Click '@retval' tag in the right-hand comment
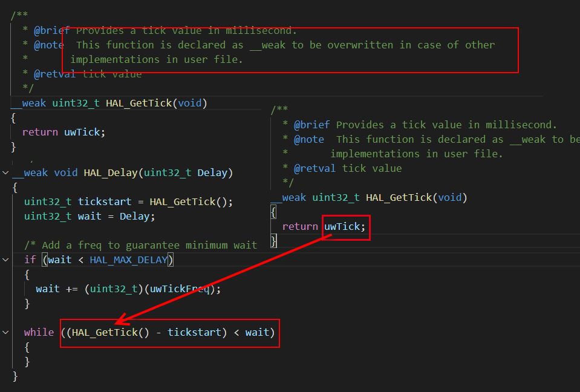This screenshot has width=580, height=392. pos(314,168)
